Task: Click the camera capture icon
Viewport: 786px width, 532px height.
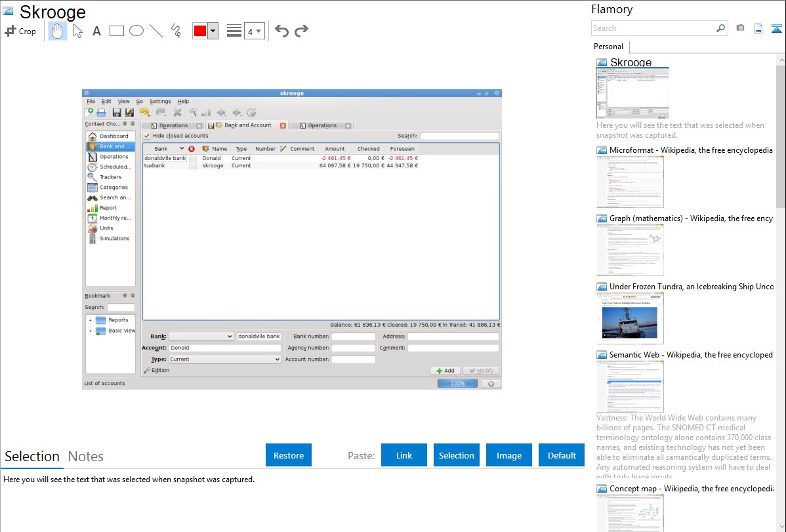Action: click(740, 28)
